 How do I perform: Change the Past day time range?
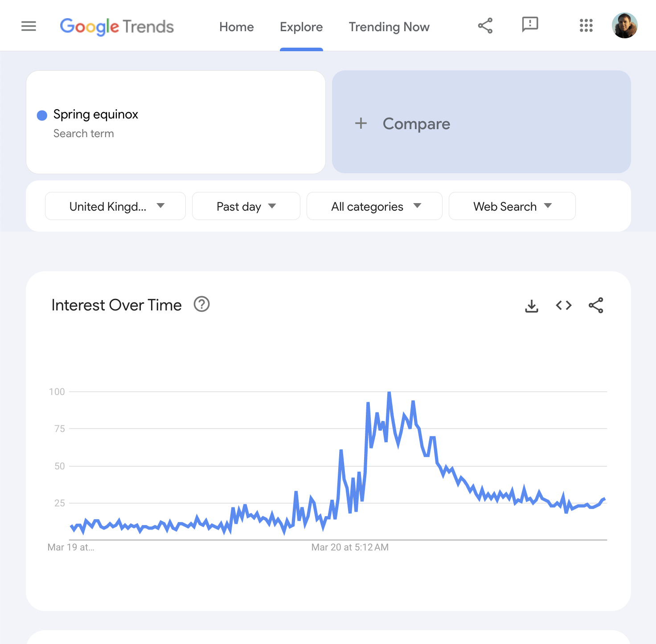point(246,206)
